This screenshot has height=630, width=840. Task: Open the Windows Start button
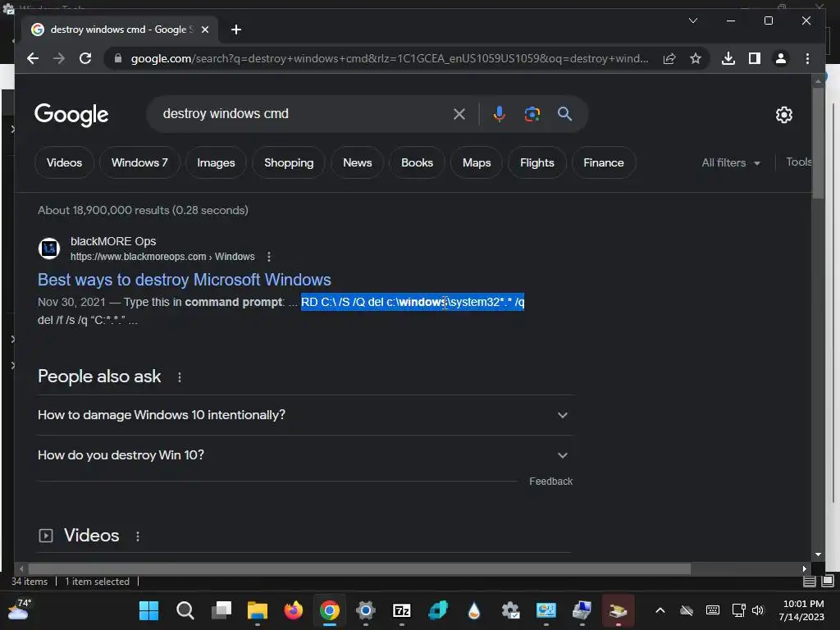pyautogui.click(x=149, y=610)
